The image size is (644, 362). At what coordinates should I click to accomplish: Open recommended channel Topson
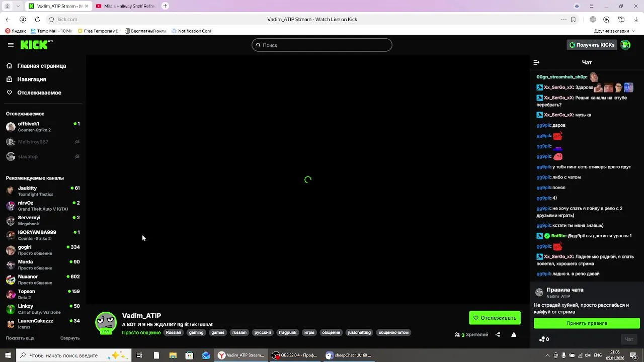point(43,294)
